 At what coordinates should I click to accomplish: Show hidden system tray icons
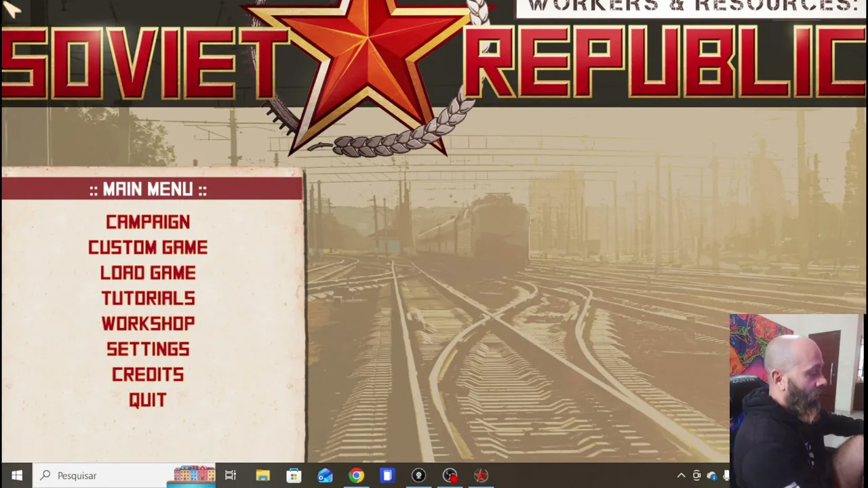coord(681,476)
